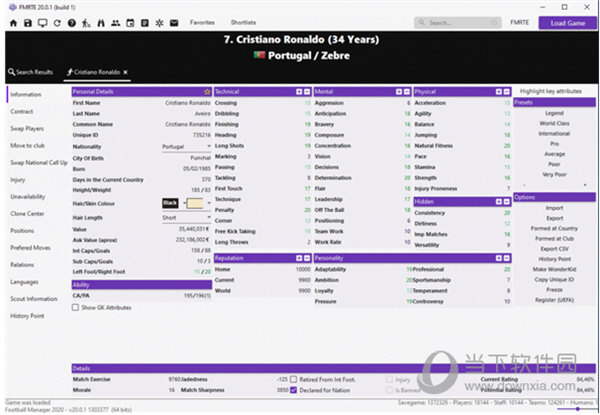Click the Save floppy disk icon
The image size is (600, 415).
click(26, 21)
